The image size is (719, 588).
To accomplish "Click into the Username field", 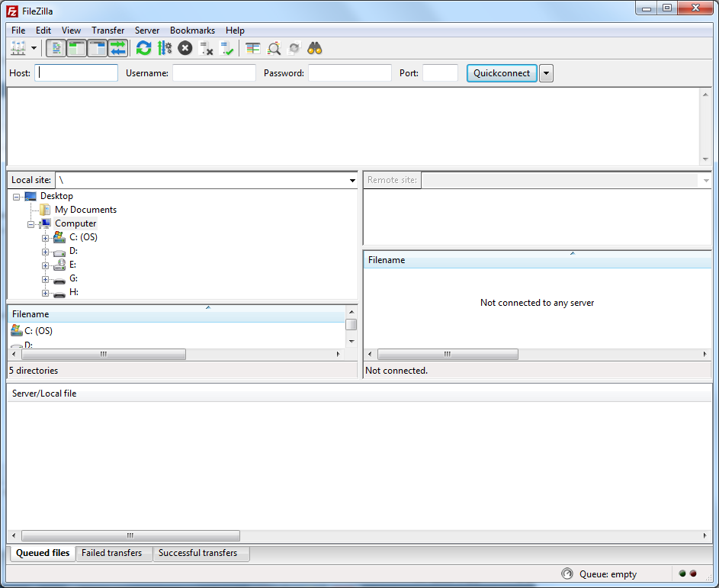I will (214, 73).
